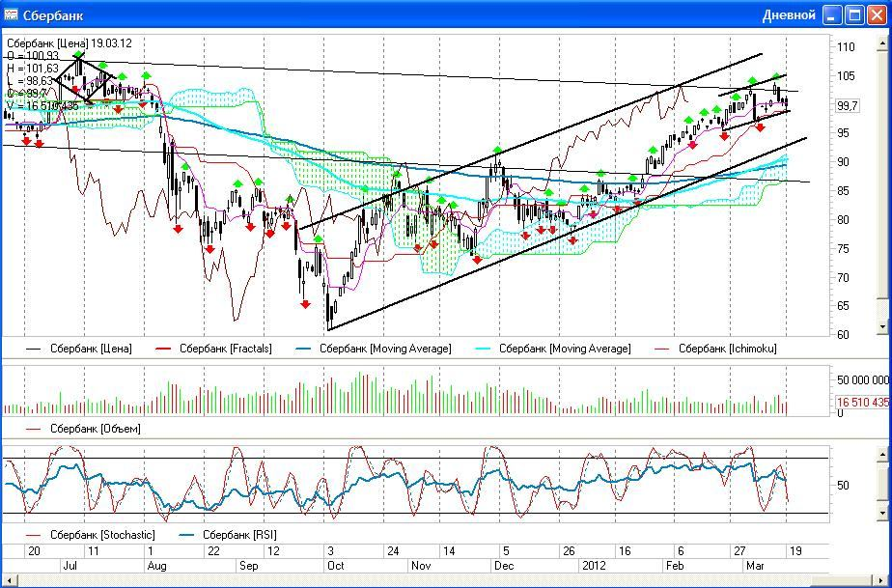
Task: Click the 110 price axis label
Action: click(x=846, y=47)
